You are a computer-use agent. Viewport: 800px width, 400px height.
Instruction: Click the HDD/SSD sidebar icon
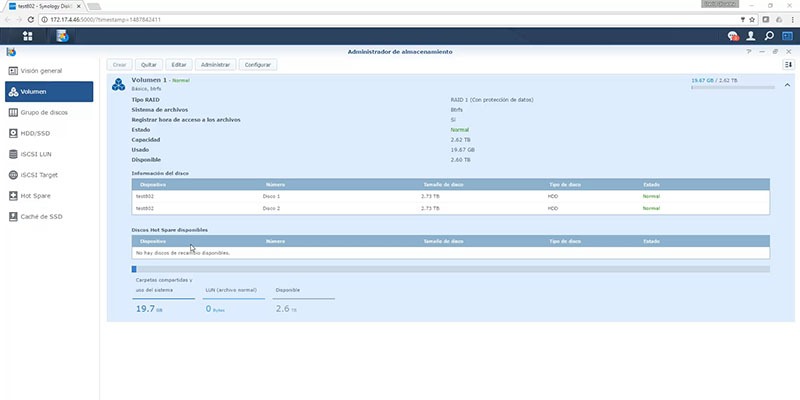tap(13, 133)
